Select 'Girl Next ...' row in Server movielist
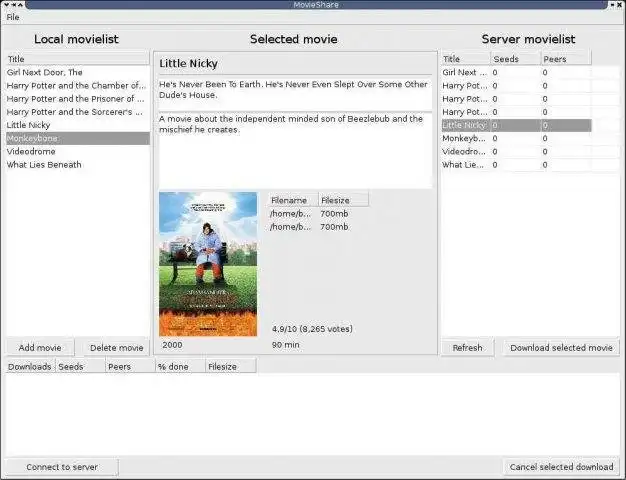 516,72
